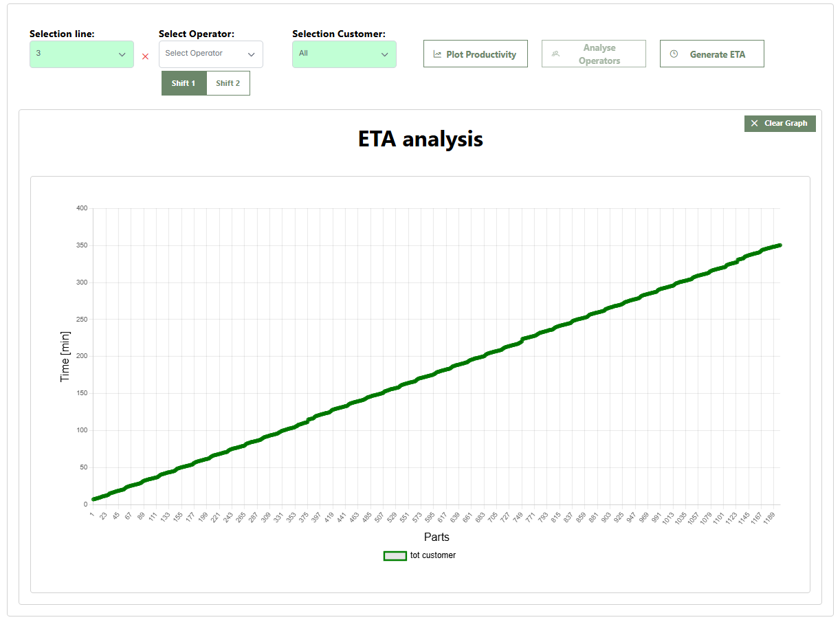This screenshot has height=622, width=840.
Task: Click the red X beside Selection line
Action: (x=145, y=56)
